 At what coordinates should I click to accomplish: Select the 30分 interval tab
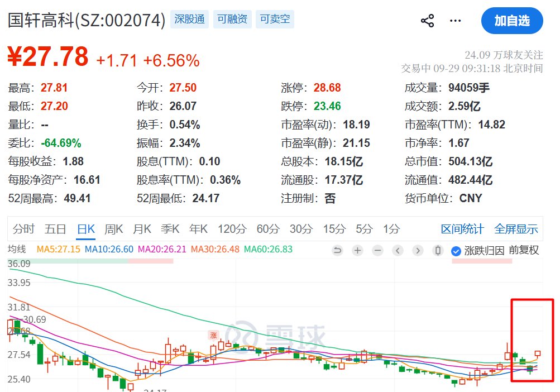pos(301,229)
